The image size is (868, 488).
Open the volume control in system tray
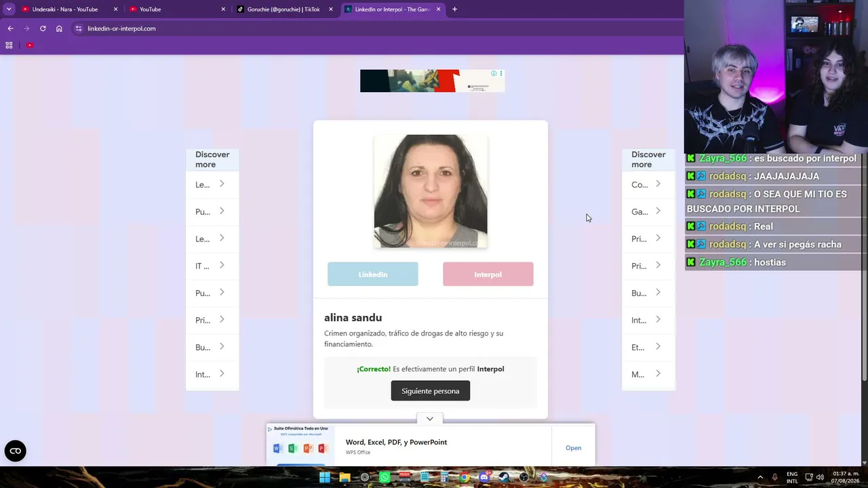[x=820, y=477]
